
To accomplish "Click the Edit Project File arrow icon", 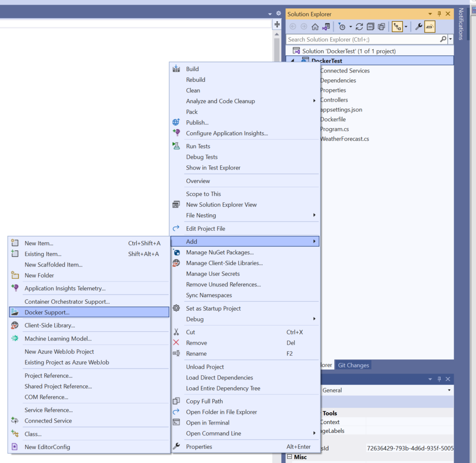I will coord(176,228).
